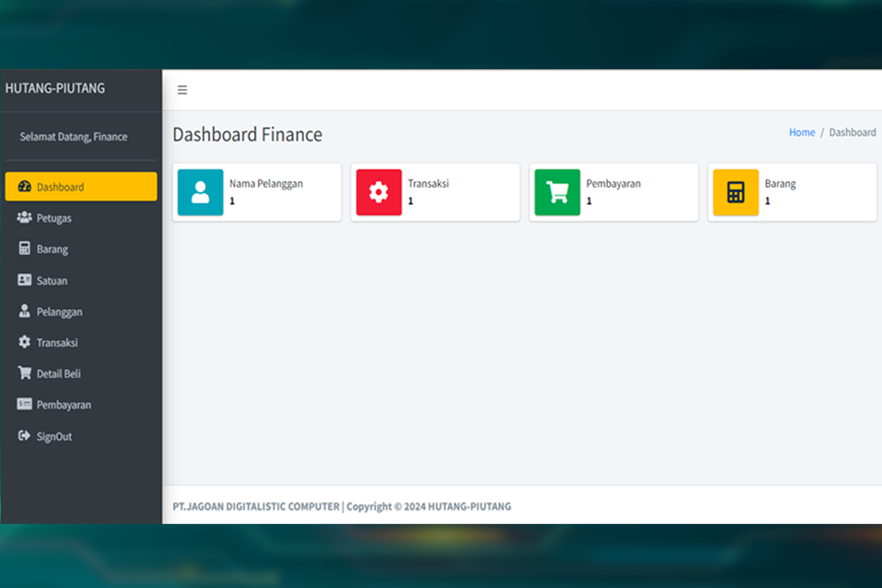Screen dimensions: 882x588
Task: Click the red Transaksi gear icon
Action: tap(379, 193)
